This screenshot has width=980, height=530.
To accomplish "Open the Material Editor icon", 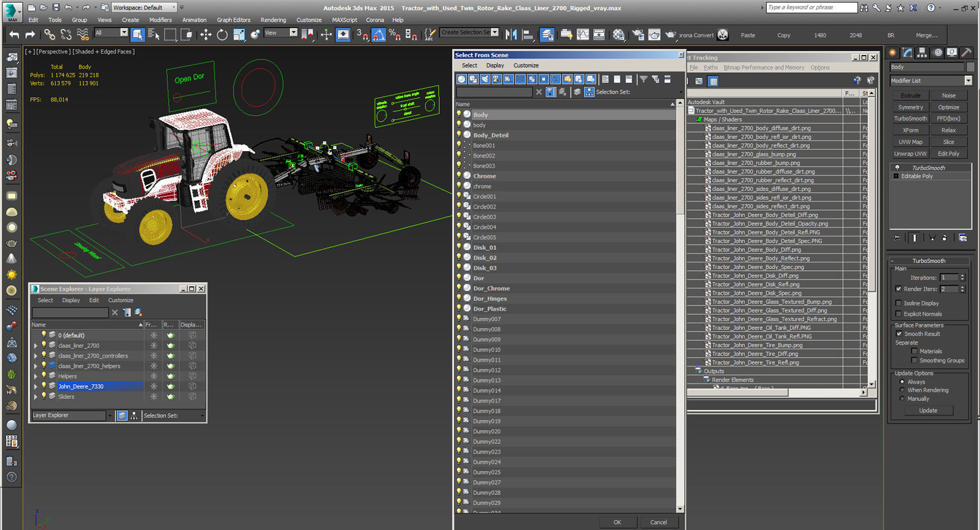I will [x=619, y=34].
